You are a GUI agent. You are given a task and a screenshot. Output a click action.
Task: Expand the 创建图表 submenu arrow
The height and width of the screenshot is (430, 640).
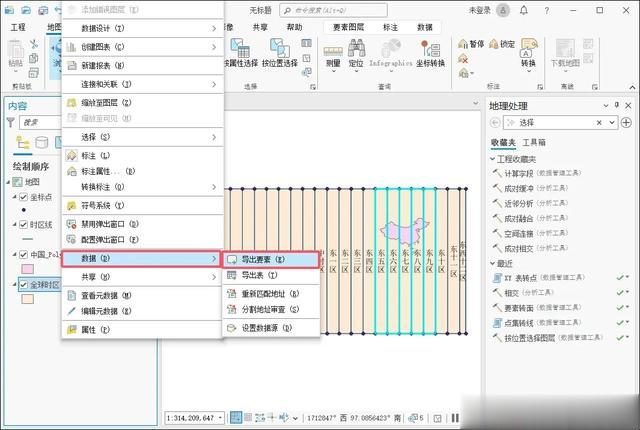point(214,47)
